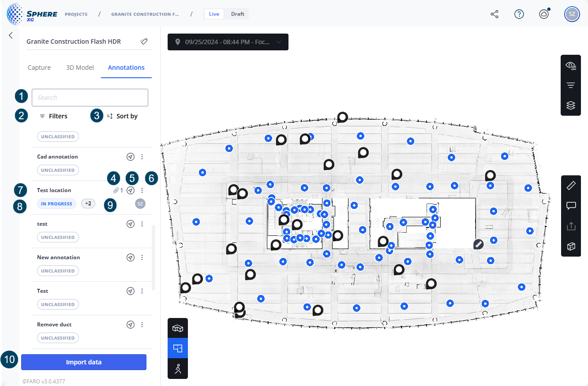
Task: Select the measurement ruler tool
Action: pos(571,185)
